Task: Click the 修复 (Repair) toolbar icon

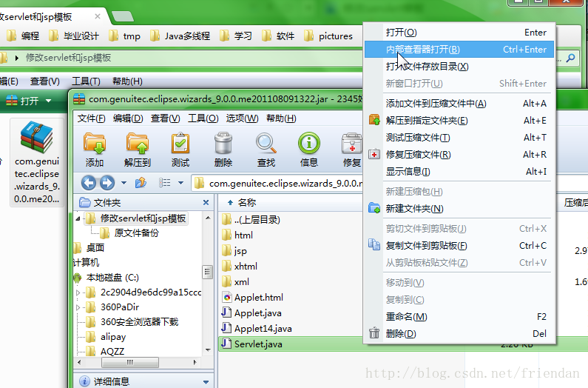Action: (x=352, y=150)
